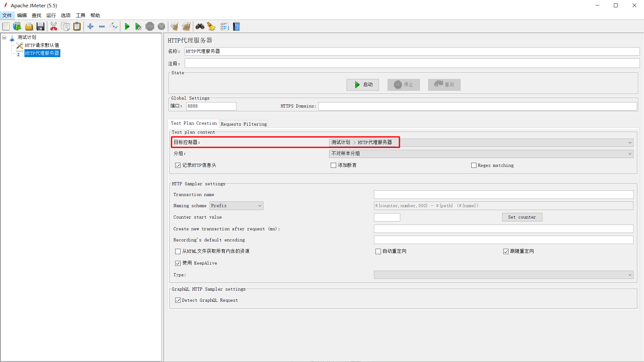The image size is (644, 362).
Task: Click Start no pauses icon
Action: point(138,27)
